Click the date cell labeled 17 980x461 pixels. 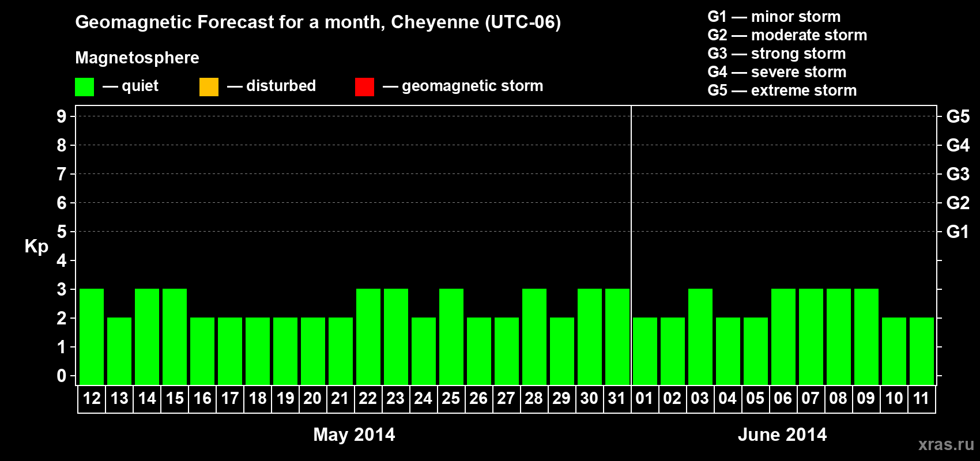coord(230,399)
